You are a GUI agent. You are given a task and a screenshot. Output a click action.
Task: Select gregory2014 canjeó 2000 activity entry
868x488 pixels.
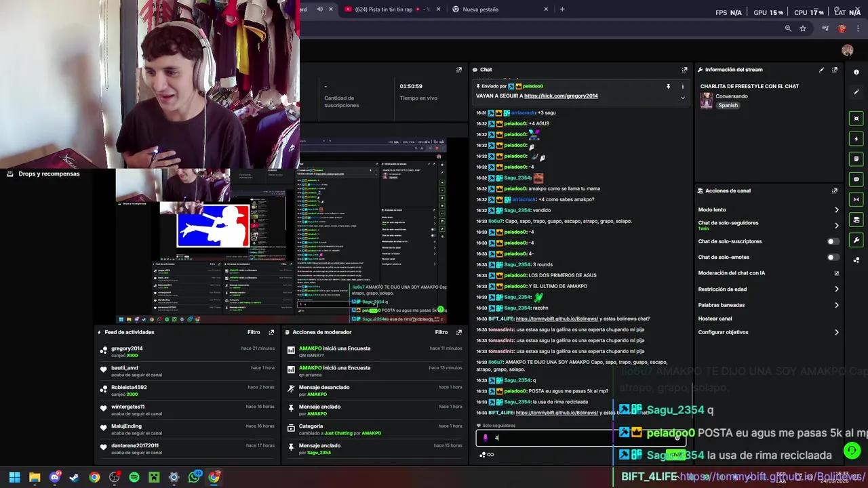(186, 351)
